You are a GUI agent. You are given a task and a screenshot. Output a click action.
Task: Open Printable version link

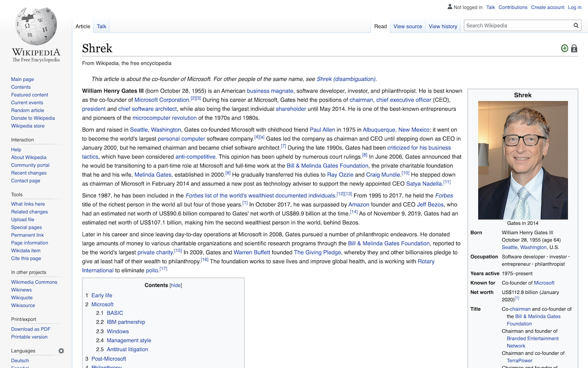tap(29, 337)
